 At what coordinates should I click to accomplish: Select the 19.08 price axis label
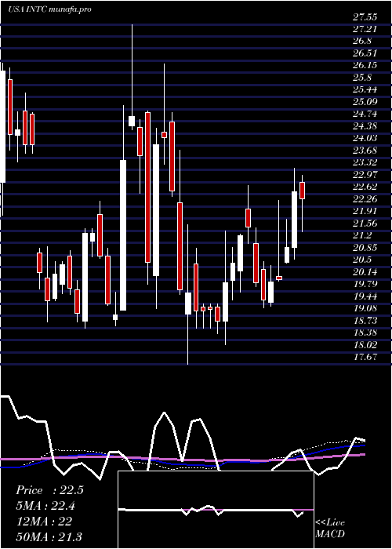(x=365, y=308)
